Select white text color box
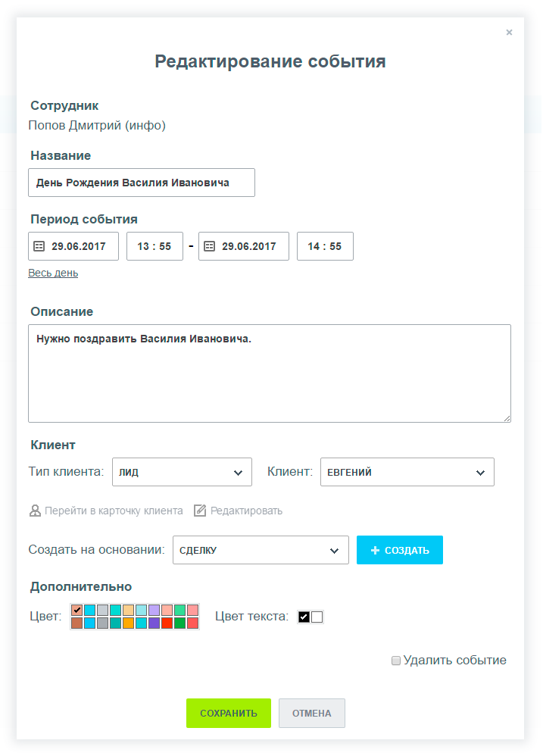Image resolution: width=543 pixels, height=756 pixels. pyautogui.click(x=317, y=617)
